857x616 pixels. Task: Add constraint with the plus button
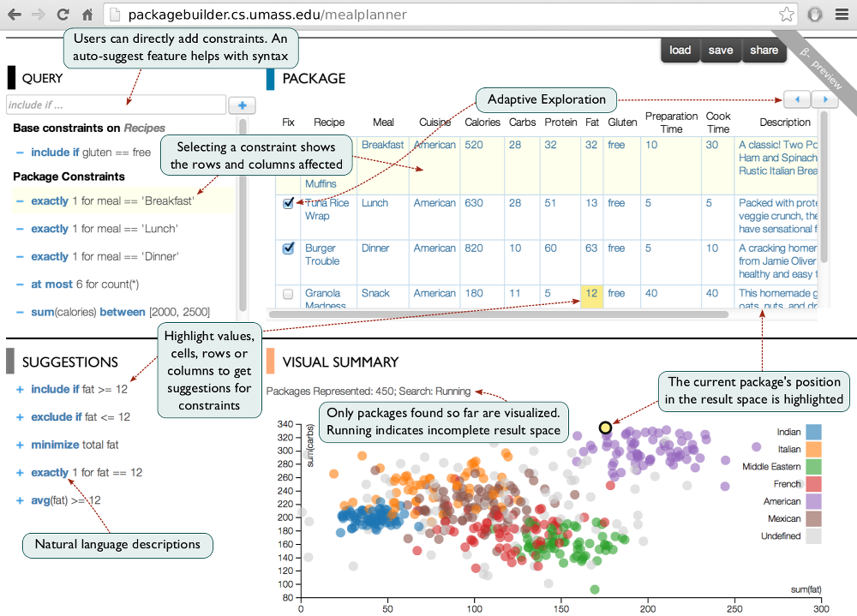pos(243,105)
